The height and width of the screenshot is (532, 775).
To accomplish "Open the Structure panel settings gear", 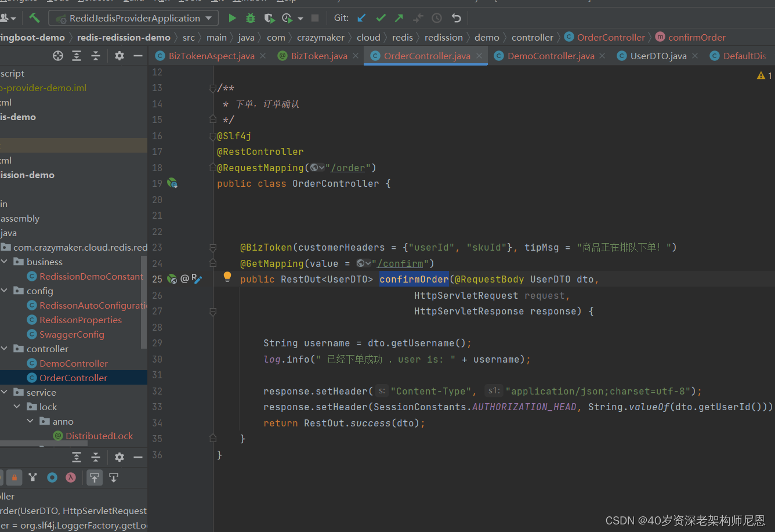I will click(119, 457).
